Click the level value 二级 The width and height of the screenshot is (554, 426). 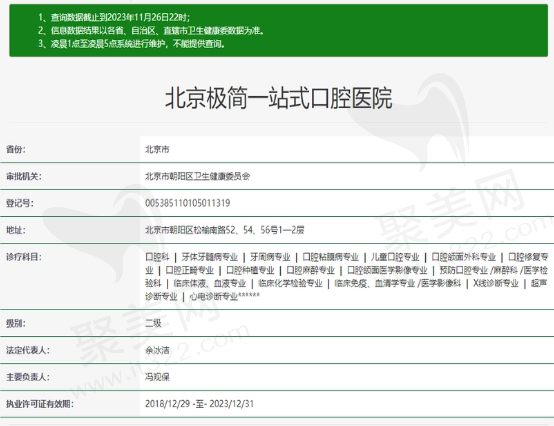(x=153, y=323)
